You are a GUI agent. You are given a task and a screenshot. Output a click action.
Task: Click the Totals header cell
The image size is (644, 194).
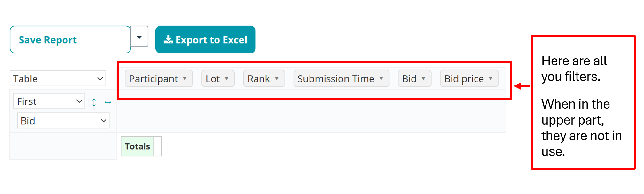point(137,146)
